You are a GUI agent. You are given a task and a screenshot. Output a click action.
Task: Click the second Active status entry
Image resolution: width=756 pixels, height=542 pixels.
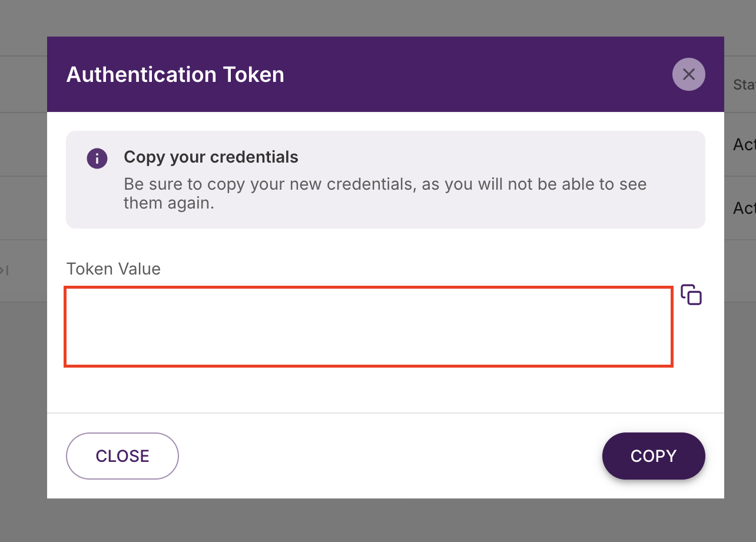tap(744, 208)
